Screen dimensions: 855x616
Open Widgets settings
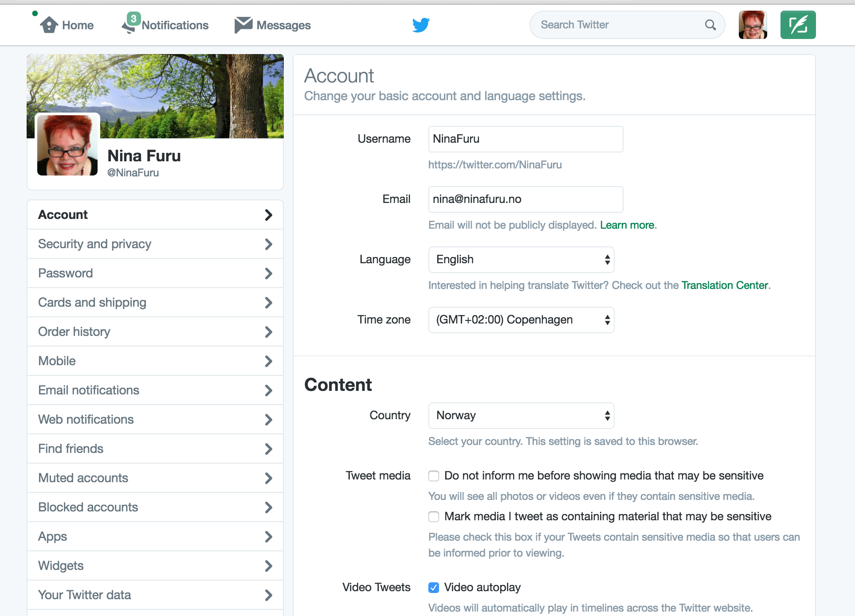(x=155, y=565)
